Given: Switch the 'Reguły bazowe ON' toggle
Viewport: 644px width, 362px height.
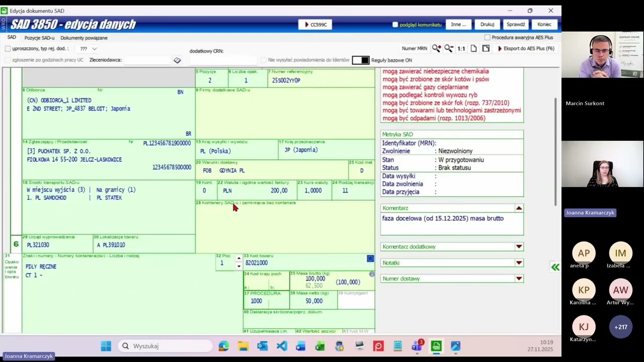Looking at the screenshot, I should 360,60.
